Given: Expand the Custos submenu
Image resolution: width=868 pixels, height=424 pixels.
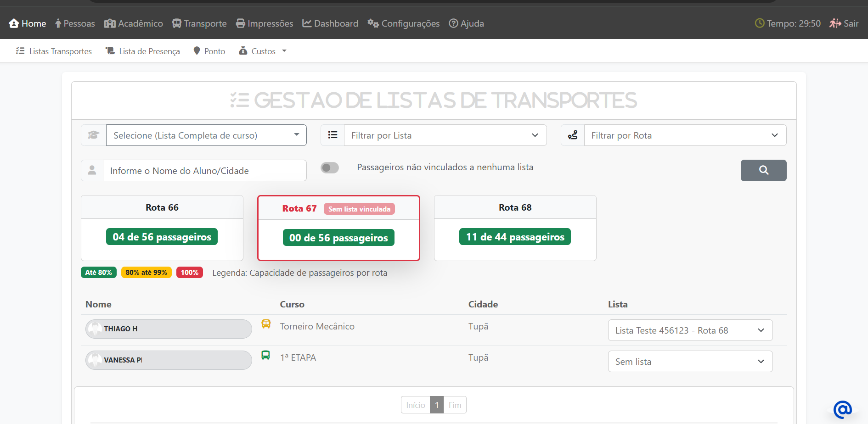Looking at the screenshot, I should (x=263, y=51).
